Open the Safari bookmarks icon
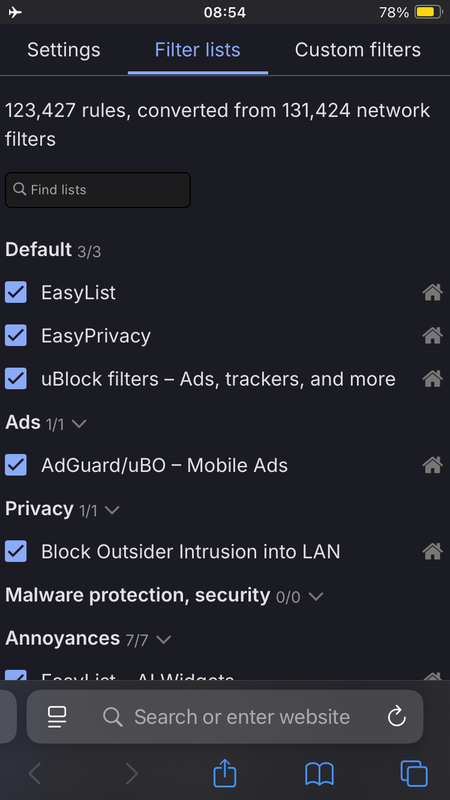 pyautogui.click(x=319, y=774)
